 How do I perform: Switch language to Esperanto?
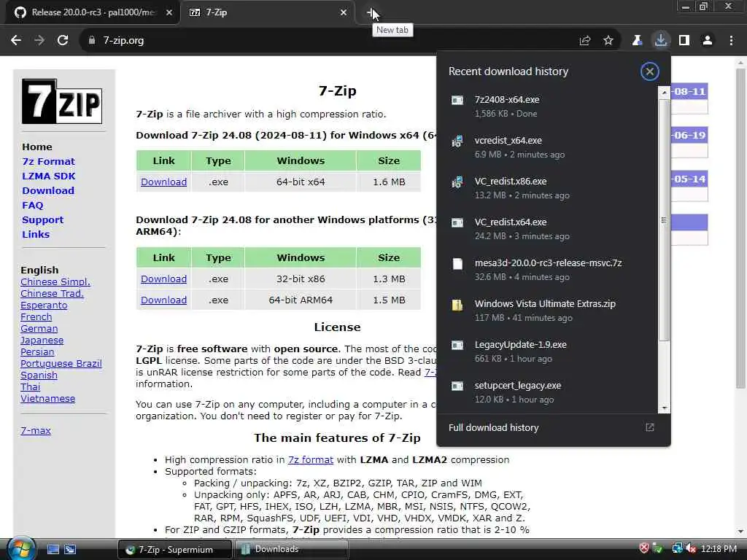[x=44, y=306]
